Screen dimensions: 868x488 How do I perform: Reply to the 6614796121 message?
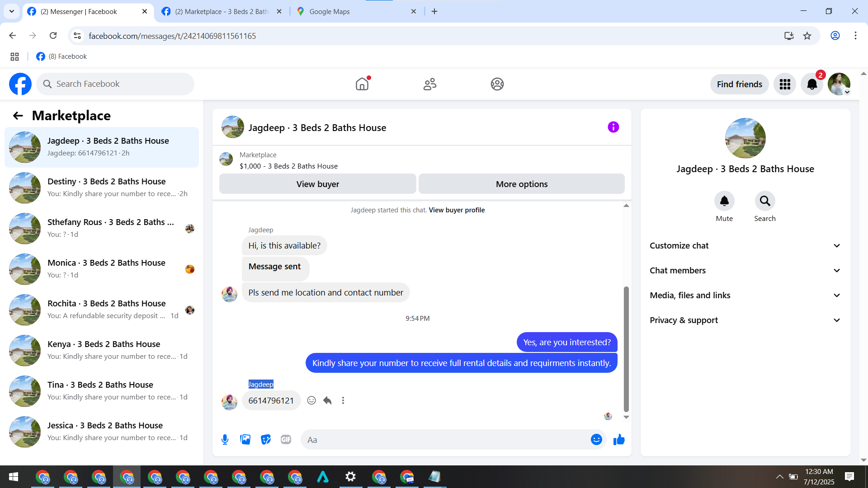click(327, 400)
